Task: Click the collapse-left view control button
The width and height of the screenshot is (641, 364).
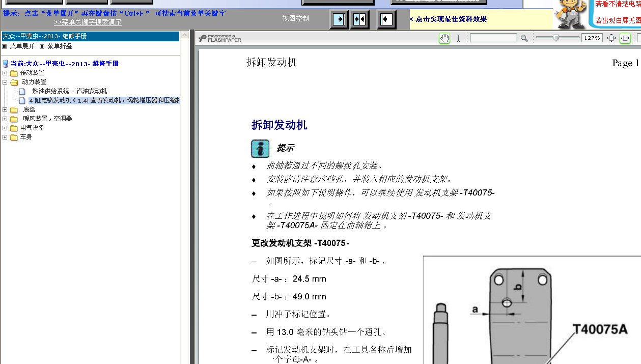Action: (x=386, y=19)
